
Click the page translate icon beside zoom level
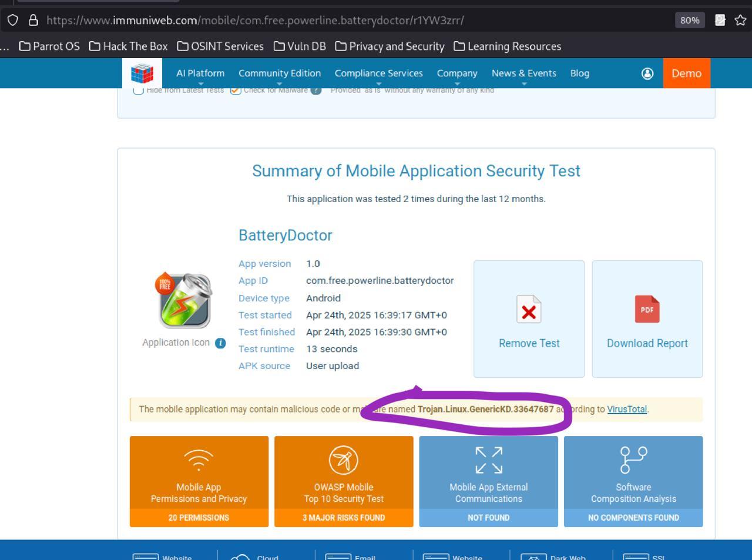[x=720, y=20]
